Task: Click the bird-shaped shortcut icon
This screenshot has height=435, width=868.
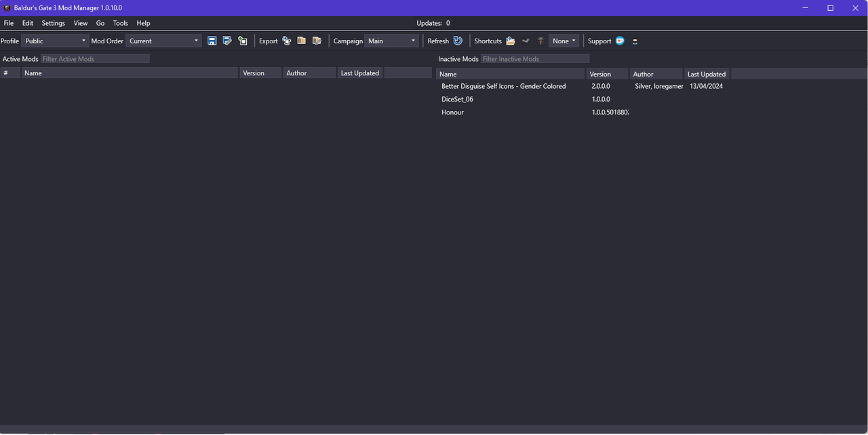Action: [526, 41]
